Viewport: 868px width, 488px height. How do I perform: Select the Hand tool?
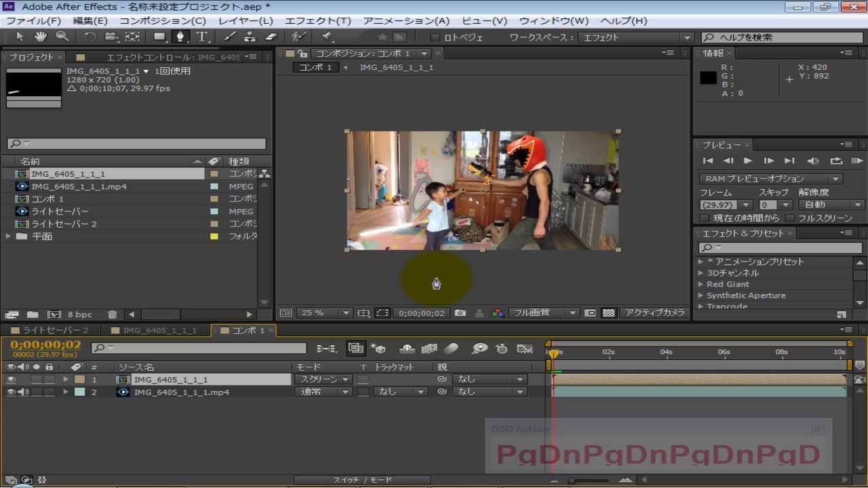[41, 37]
